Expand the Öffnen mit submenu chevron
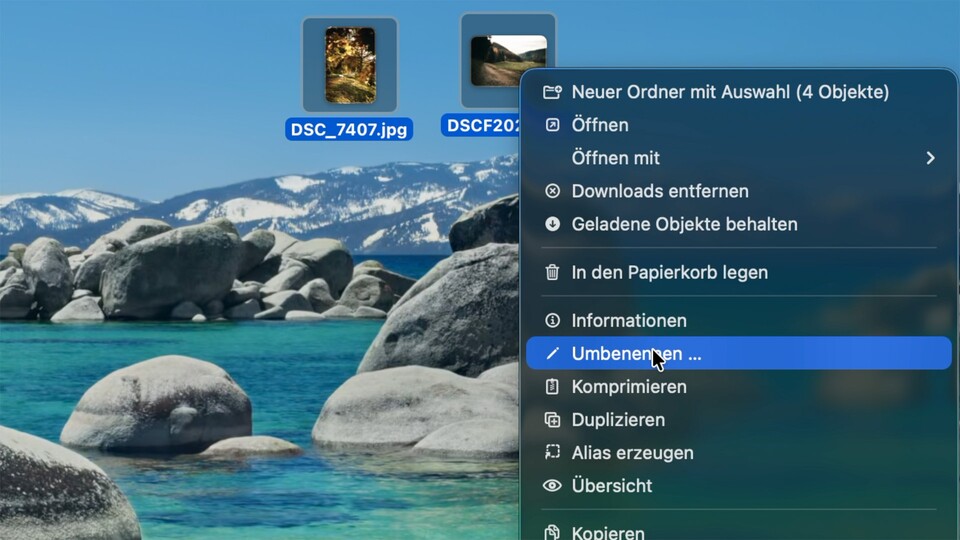This screenshot has width=960, height=540. (930, 158)
